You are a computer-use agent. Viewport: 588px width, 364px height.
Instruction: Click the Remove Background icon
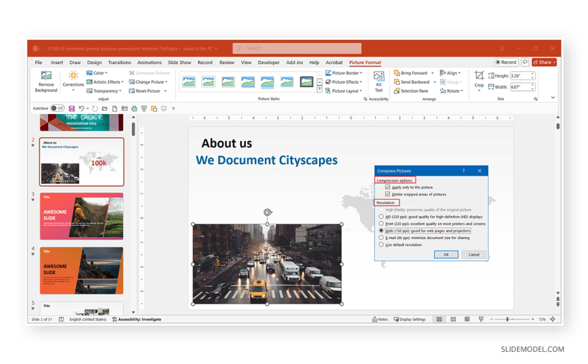click(46, 76)
